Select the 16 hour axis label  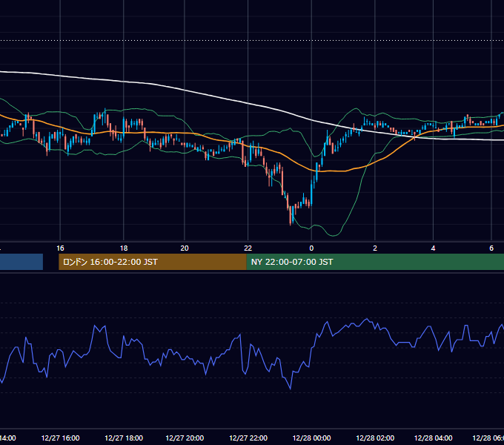click(60, 248)
